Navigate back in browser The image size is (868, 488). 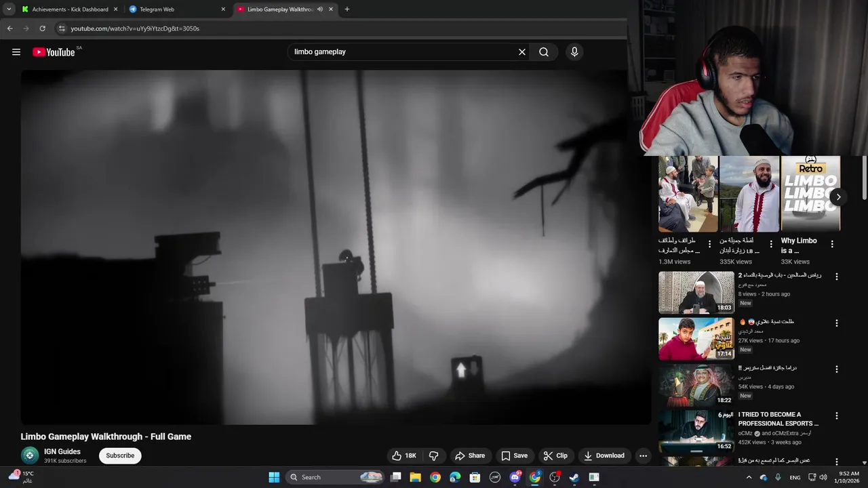tap(9, 28)
